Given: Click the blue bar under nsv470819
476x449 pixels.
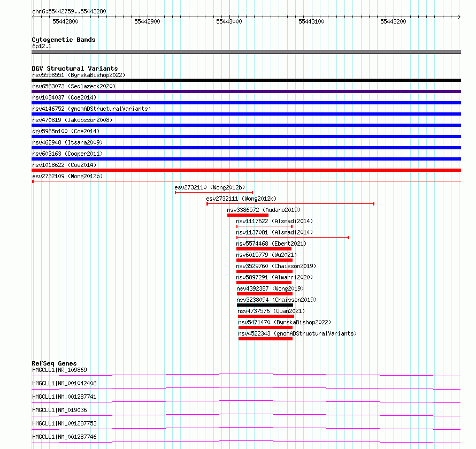Looking at the screenshot, I should (x=246, y=125).
